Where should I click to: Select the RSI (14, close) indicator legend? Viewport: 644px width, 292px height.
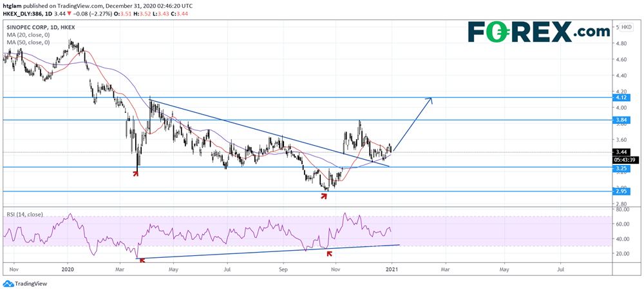tap(23, 214)
